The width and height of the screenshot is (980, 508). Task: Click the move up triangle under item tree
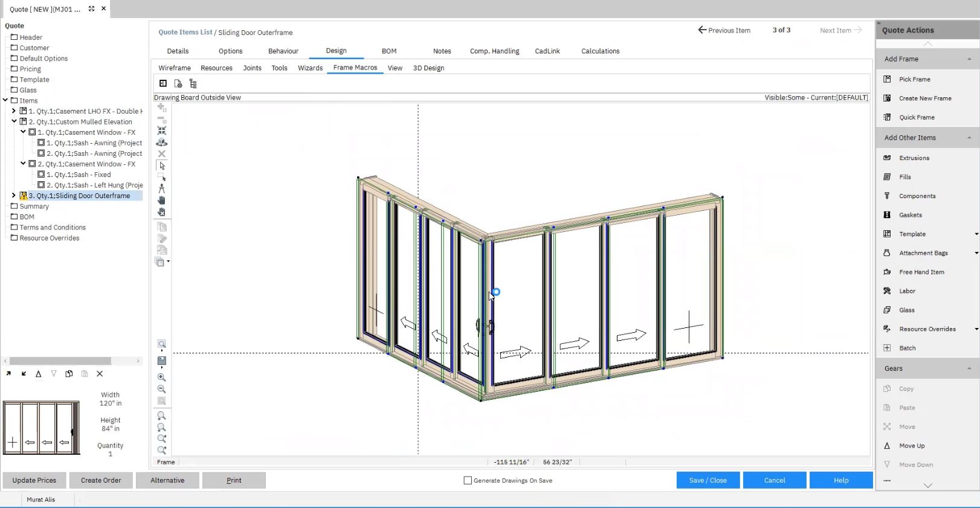click(39, 373)
